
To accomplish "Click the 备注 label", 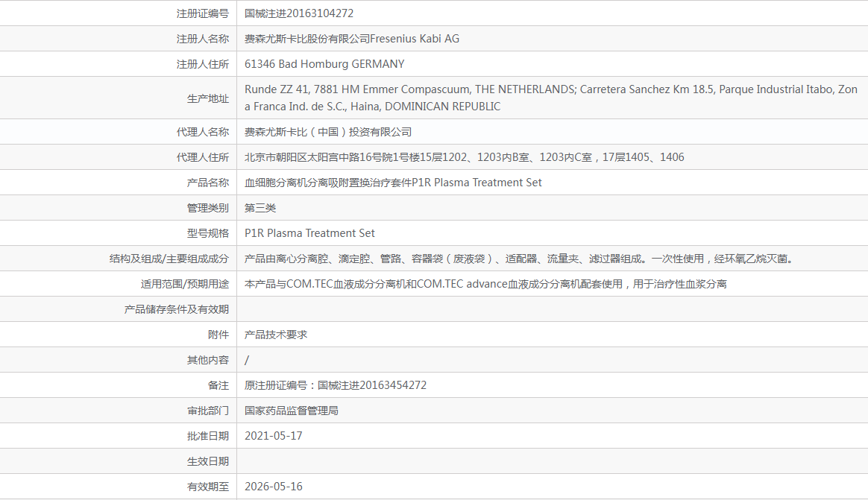I will pos(218,385).
